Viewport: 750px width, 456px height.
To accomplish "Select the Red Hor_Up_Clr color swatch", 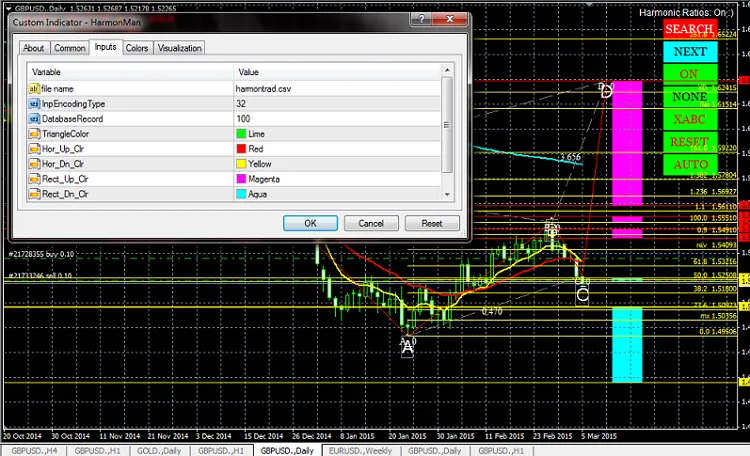I will pyautogui.click(x=241, y=149).
